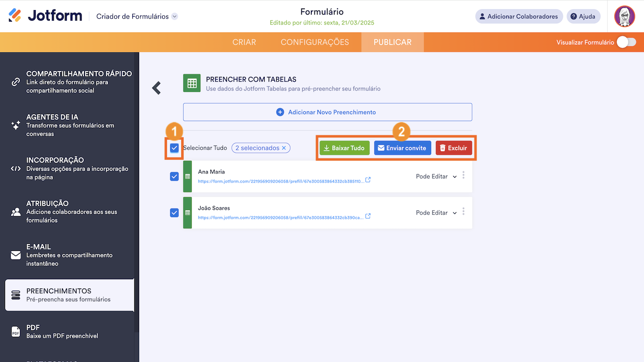Open João Soares's prefill link in new tab
The width and height of the screenshot is (644, 362).
368,216
